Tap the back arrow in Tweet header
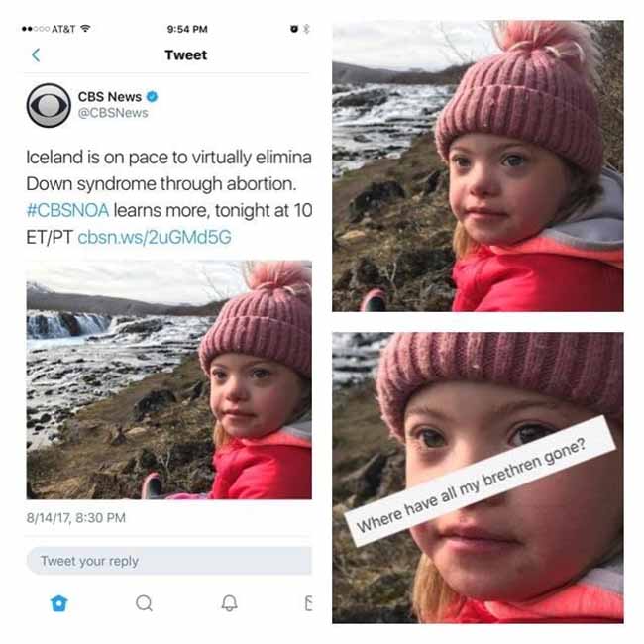Image resolution: width=644 pixels, height=644 pixels. tap(36, 55)
